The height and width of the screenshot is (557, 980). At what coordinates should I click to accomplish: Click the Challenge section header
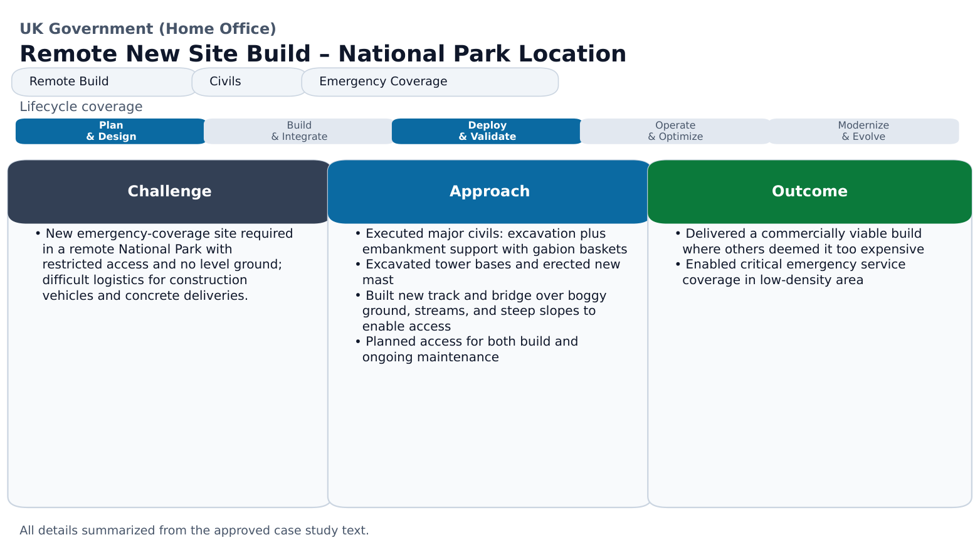click(169, 191)
